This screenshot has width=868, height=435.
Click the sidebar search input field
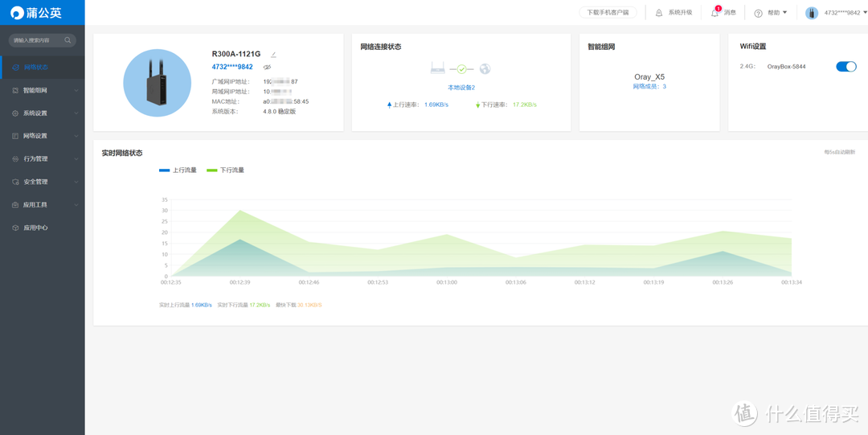(36, 40)
